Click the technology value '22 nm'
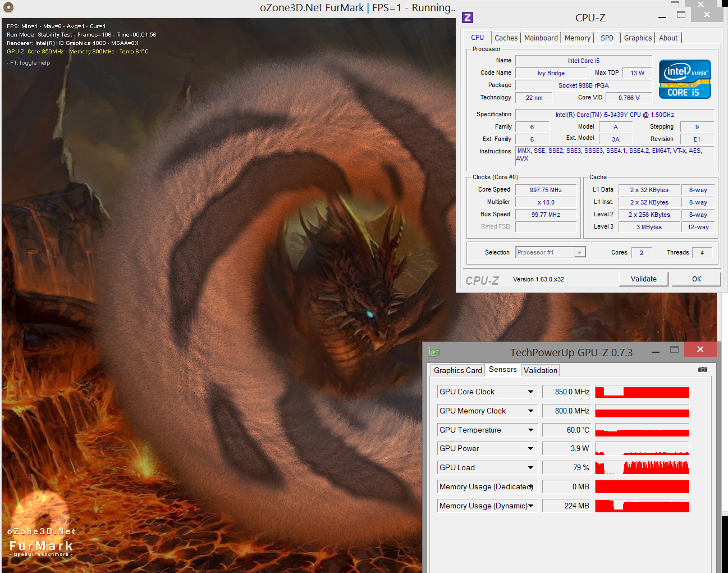Viewport: 728px width, 573px height. 534,98
